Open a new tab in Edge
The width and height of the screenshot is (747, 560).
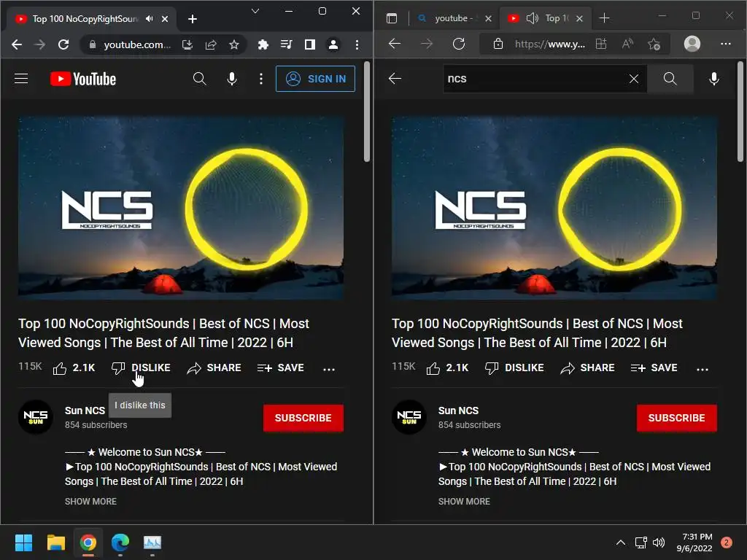tap(604, 18)
